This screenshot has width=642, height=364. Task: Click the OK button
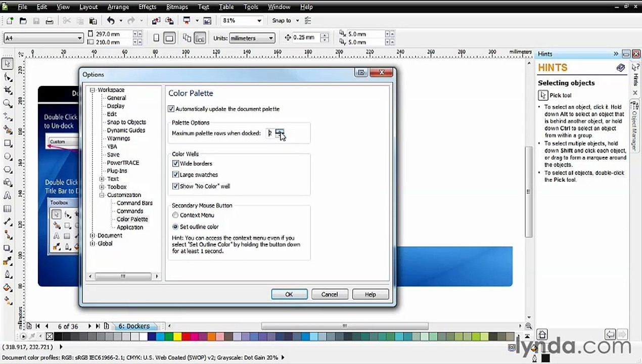(289, 295)
